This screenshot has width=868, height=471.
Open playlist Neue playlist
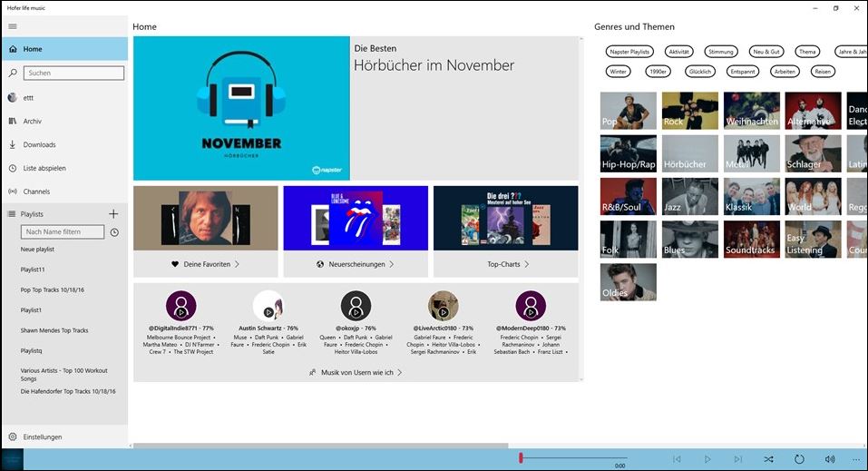pyautogui.click(x=37, y=250)
